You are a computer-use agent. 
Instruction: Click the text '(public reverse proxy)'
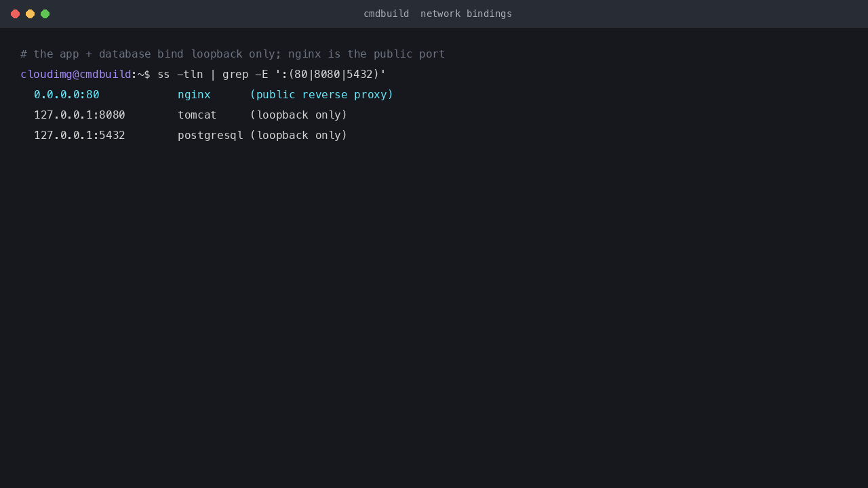point(321,95)
